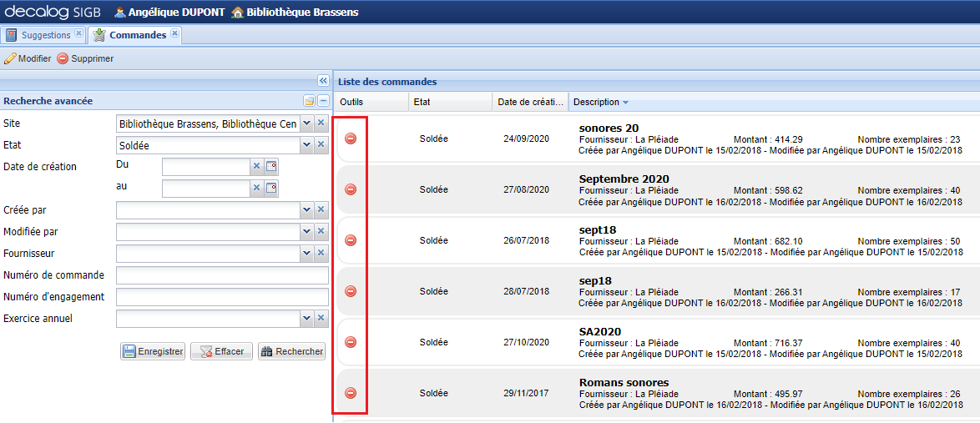Click the saved-search icon in Recherche avancée header
This screenshot has height=423, width=980.
(309, 101)
